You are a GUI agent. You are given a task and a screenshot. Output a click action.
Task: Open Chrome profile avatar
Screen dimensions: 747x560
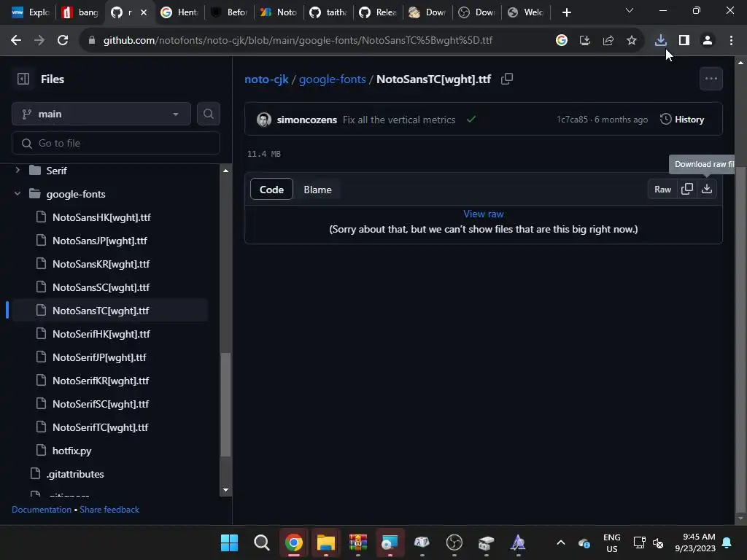(708, 41)
